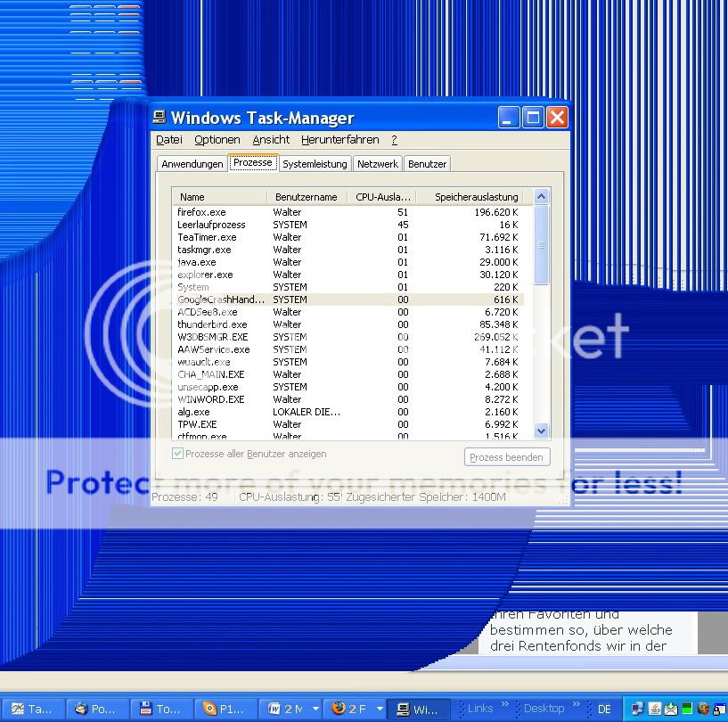This screenshot has width=728, height=722.
Task: Expand the Links toolbar chevron
Action: pos(504,704)
